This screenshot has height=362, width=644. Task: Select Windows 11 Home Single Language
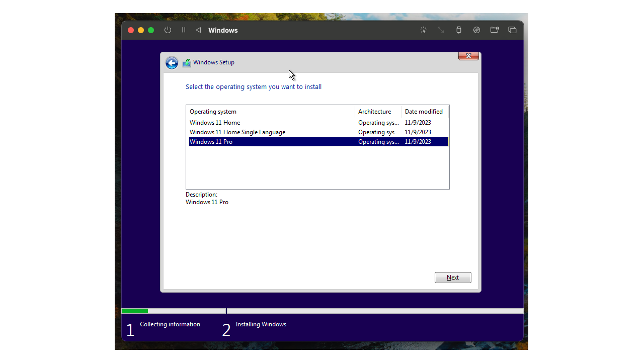[x=237, y=132]
